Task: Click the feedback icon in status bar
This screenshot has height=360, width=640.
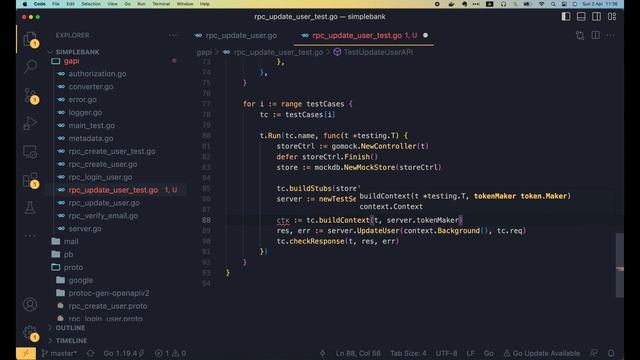Action: (594, 353)
